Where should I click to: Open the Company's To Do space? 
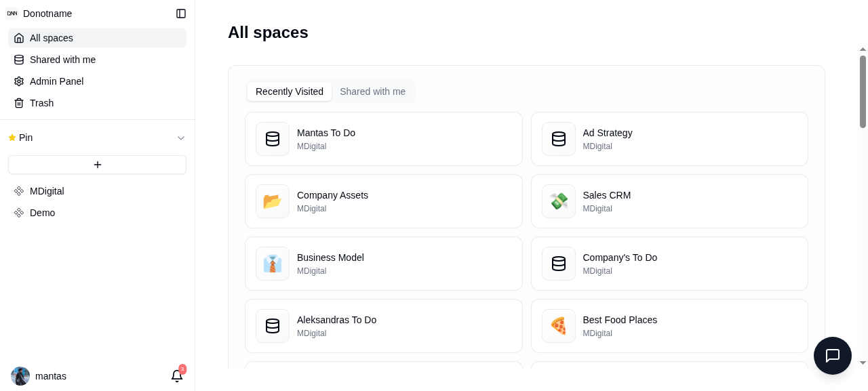(669, 264)
